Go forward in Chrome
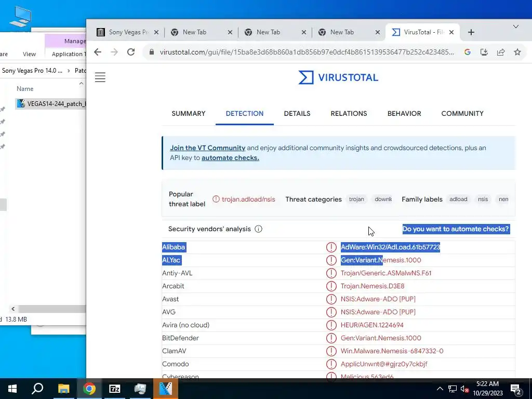Image resolution: width=532 pixels, height=399 pixels. pyautogui.click(x=114, y=52)
